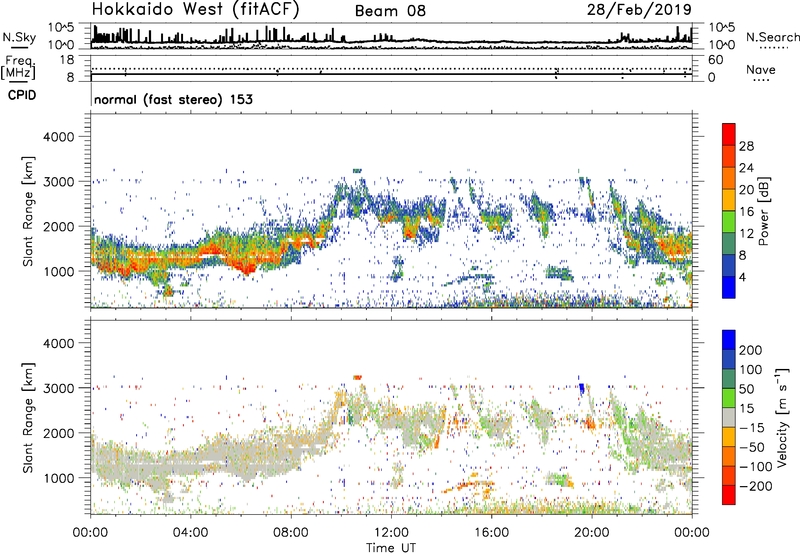The height and width of the screenshot is (554, 800).
Task: Click the red bottom of the velocity color bar
Action: pyautogui.click(x=729, y=495)
